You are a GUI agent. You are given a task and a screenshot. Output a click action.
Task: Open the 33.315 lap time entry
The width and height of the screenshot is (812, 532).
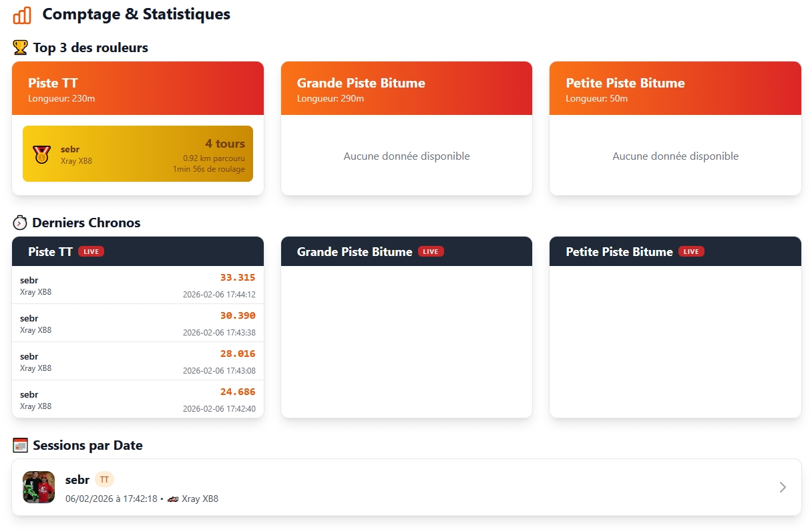coord(138,285)
